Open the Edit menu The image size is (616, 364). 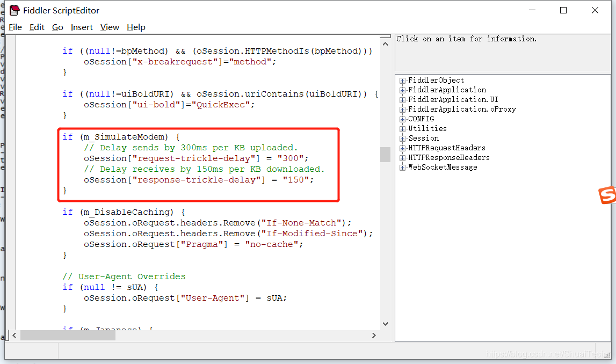click(x=37, y=27)
